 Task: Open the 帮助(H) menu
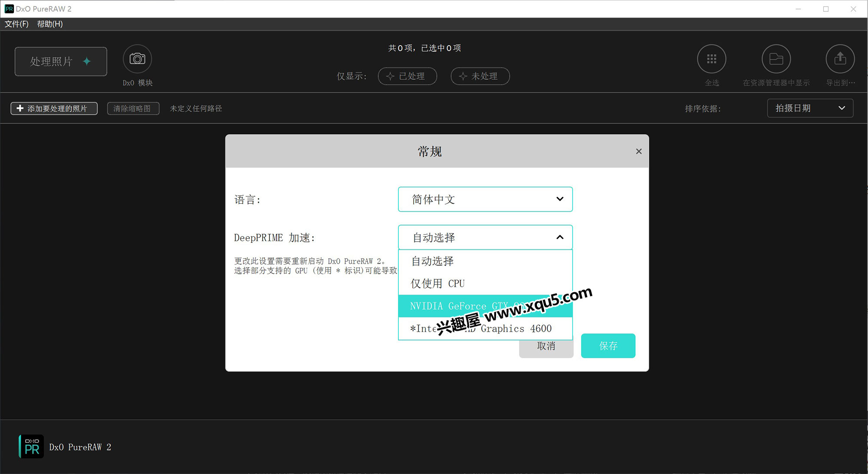(x=50, y=24)
